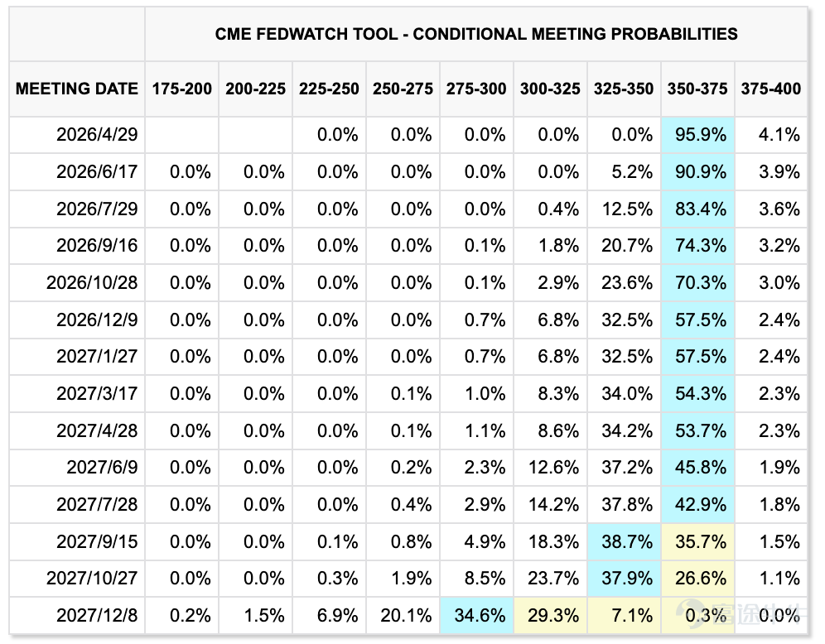
Task: Select the 2026/12/9 meeting date
Action: coord(97,320)
